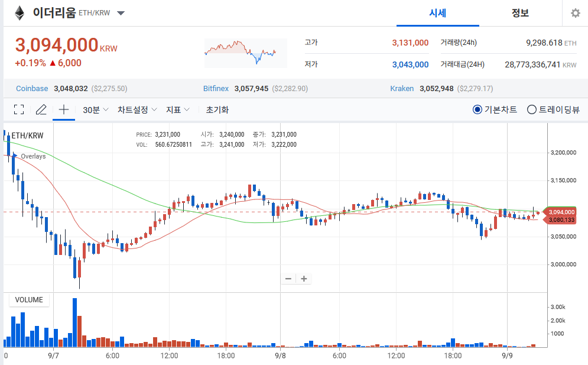Click the low price value 3,043,000
Image resolution: width=588 pixels, height=365 pixels.
point(410,64)
